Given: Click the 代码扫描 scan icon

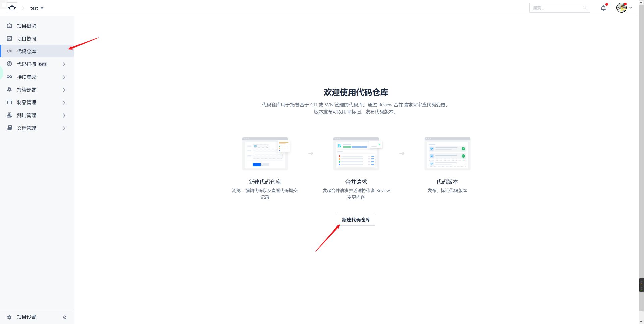Looking at the screenshot, I should coord(9,64).
